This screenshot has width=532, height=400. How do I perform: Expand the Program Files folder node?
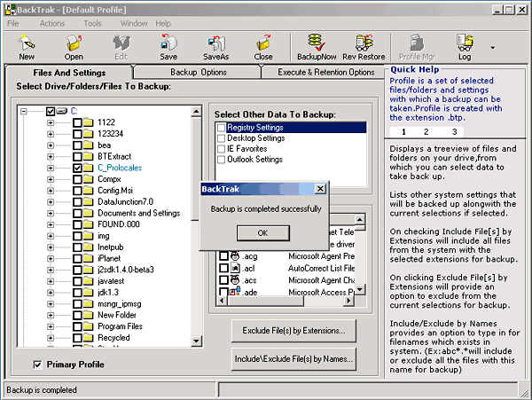pos(51,326)
